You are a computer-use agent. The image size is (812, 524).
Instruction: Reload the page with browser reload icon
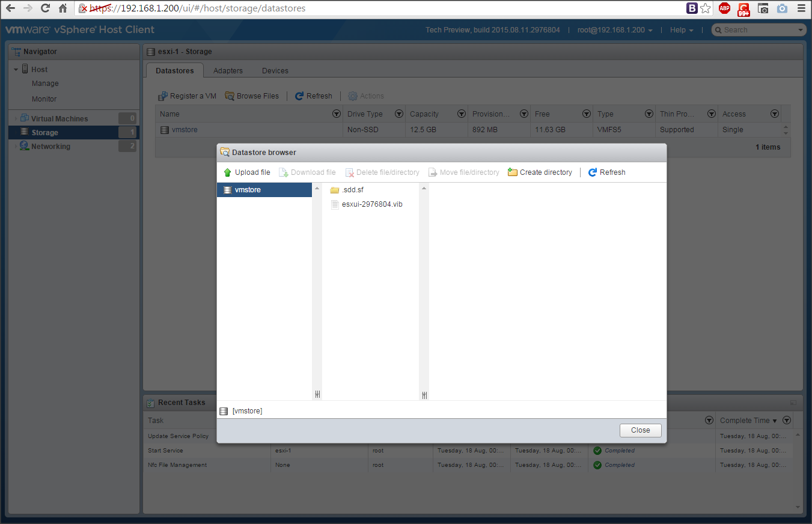pyautogui.click(x=45, y=8)
